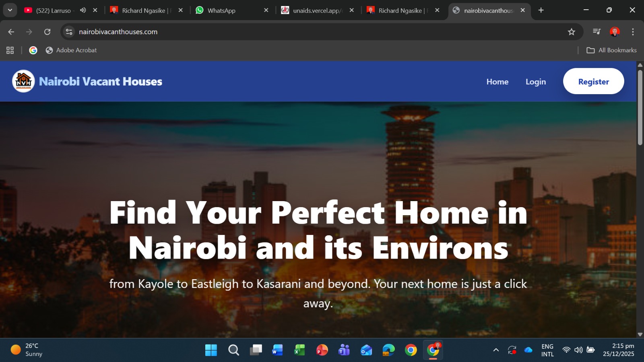
Task: Open the apps grid in bookmarks bar
Action: coord(10,50)
